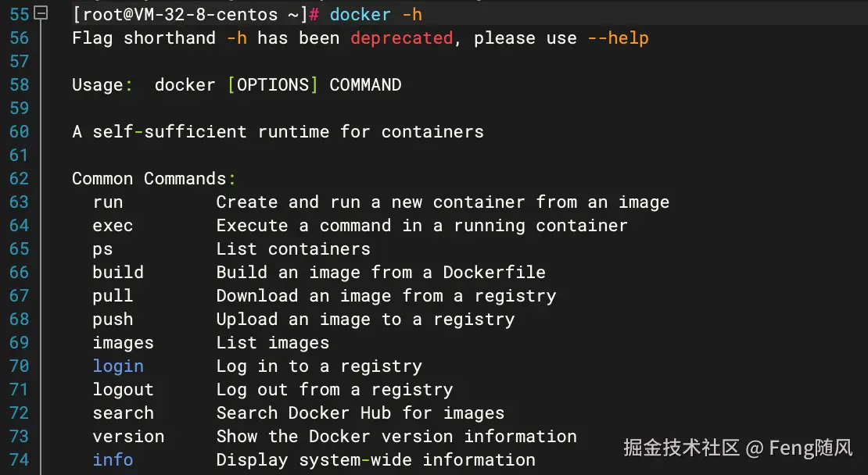
Task: Click the 'exec' command name
Action: point(113,225)
